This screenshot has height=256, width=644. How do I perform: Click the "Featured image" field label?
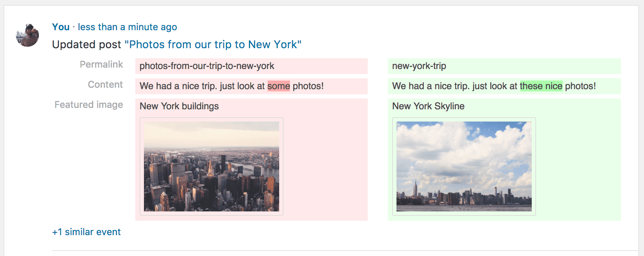point(89,105)
